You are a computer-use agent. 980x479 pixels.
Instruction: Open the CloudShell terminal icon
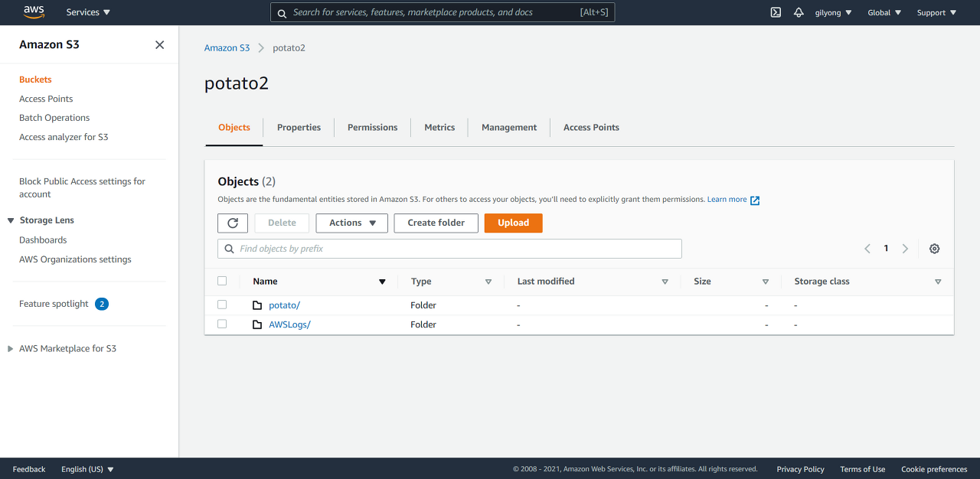point(776,12)
